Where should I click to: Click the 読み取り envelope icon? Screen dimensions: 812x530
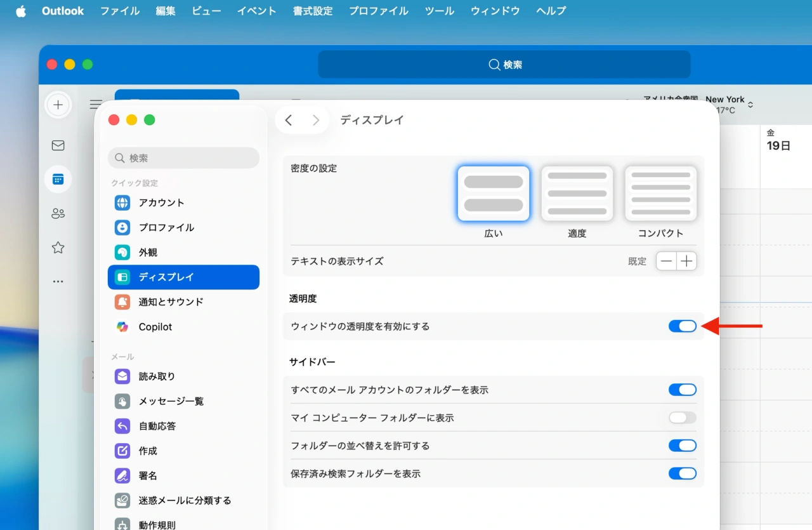(122, 376)
